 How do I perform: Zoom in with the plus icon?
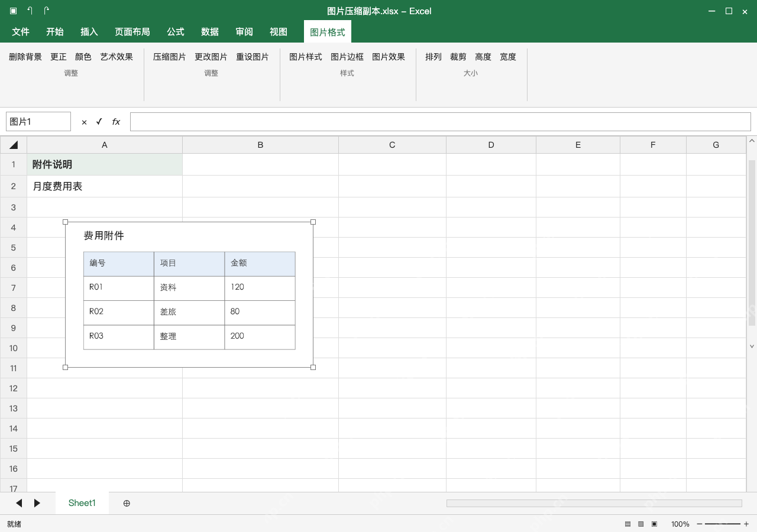(746, 524)
